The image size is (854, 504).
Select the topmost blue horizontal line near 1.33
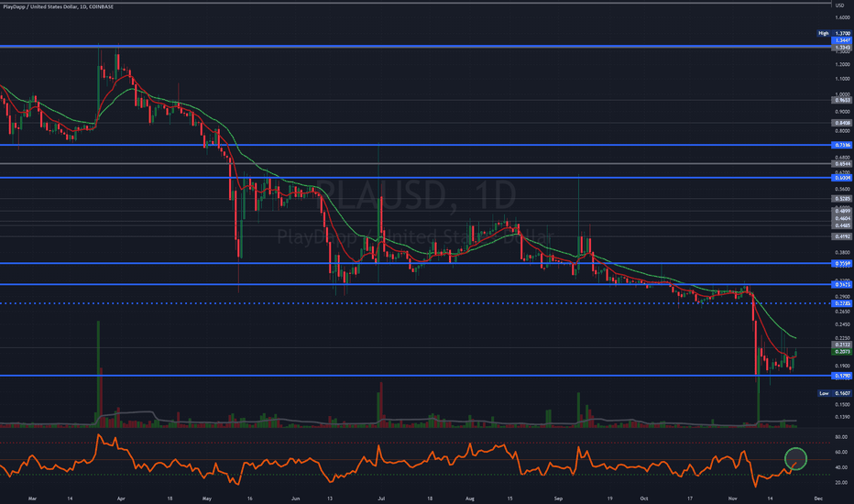click(x=415, y=47)
